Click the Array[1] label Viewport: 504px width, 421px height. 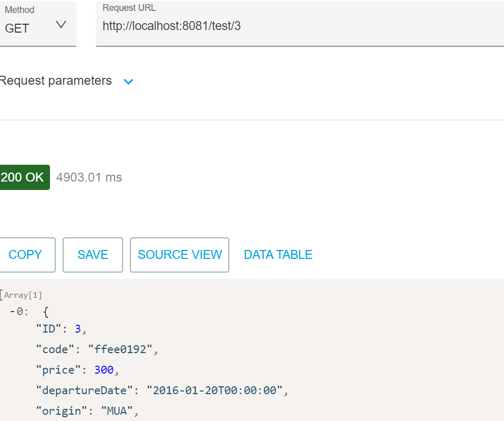[23, 295]
